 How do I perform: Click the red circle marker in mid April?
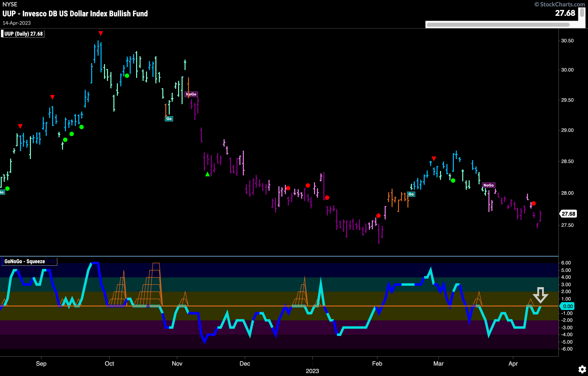533,203
